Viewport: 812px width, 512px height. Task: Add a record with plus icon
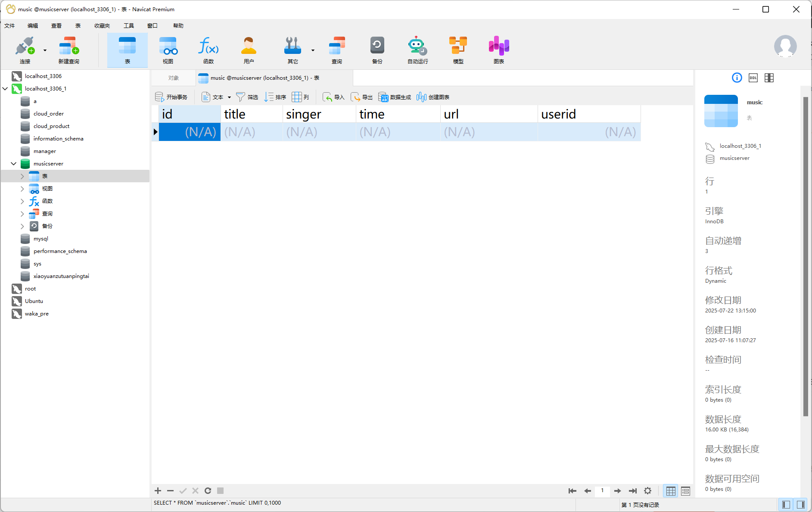(x=158, y=491)
